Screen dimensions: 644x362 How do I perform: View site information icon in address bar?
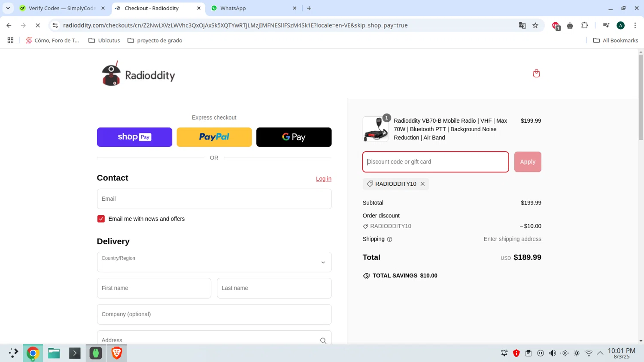coord(55,25)
